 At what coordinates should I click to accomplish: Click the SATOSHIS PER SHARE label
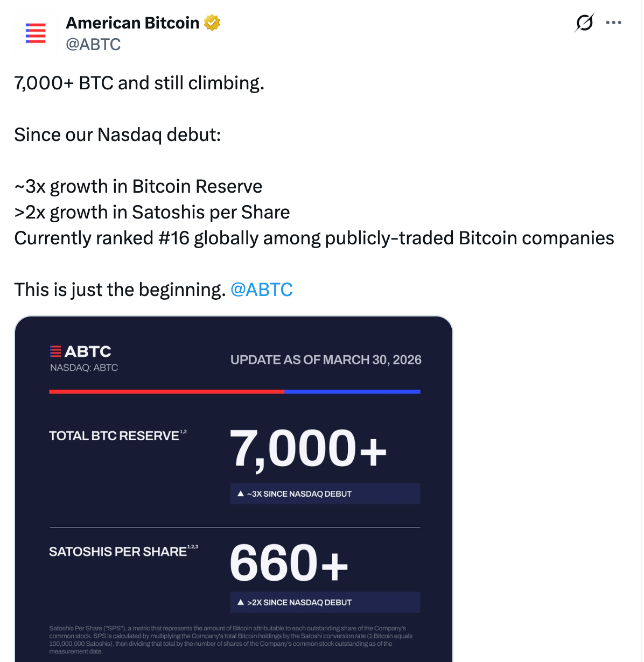[118, 552]
